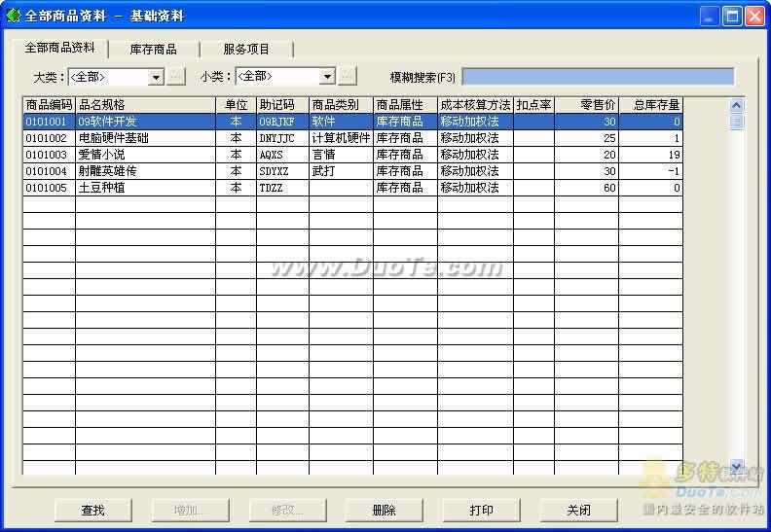Click the 打印 print button
Image resolution: width=771 pixels, height=532 pixels.
(481, 510)
